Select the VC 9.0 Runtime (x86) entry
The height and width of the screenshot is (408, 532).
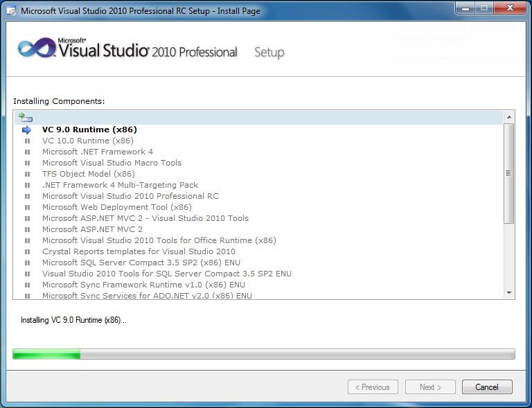pos(89,130)
